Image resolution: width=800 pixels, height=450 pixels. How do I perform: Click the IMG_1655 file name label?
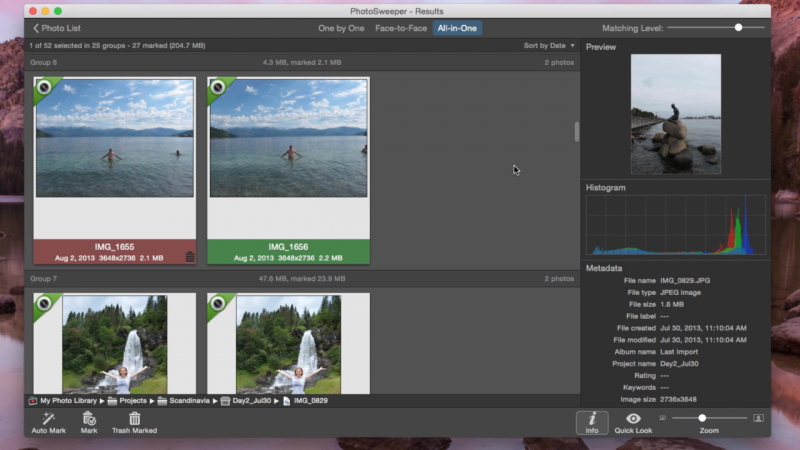click(114, 247)
